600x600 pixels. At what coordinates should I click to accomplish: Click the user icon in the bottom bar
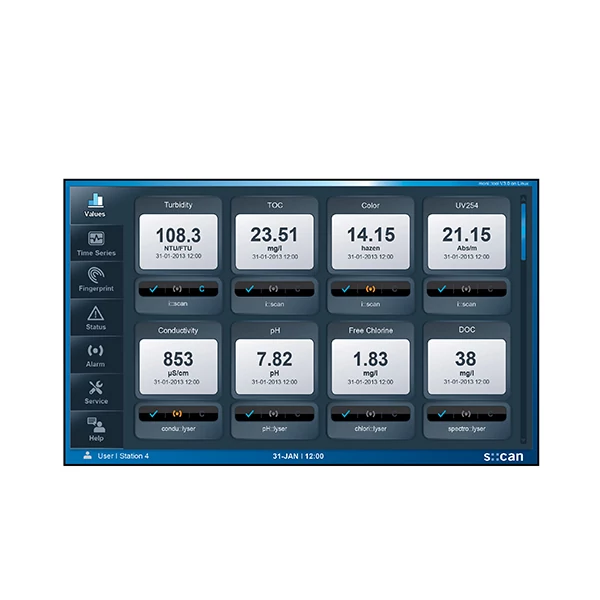pos(88,456)
